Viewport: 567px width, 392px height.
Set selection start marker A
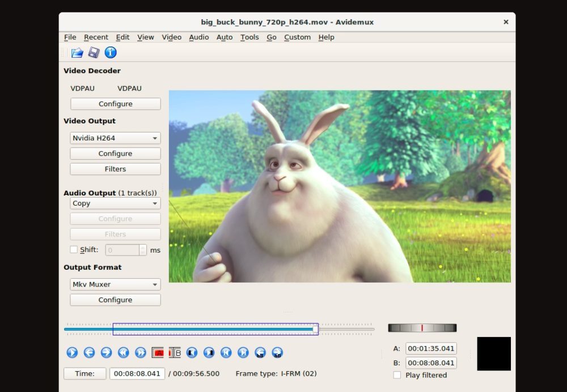pos(158,353)
